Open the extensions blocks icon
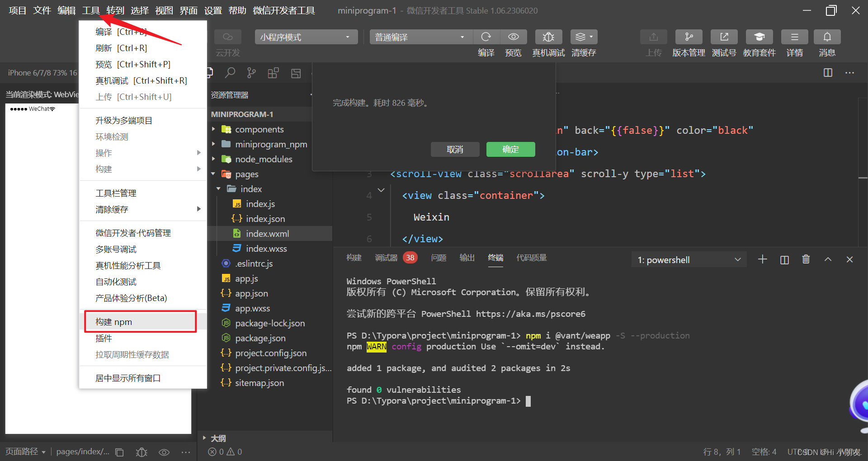Viewport: 868px width, 461px height. point(273,73)
